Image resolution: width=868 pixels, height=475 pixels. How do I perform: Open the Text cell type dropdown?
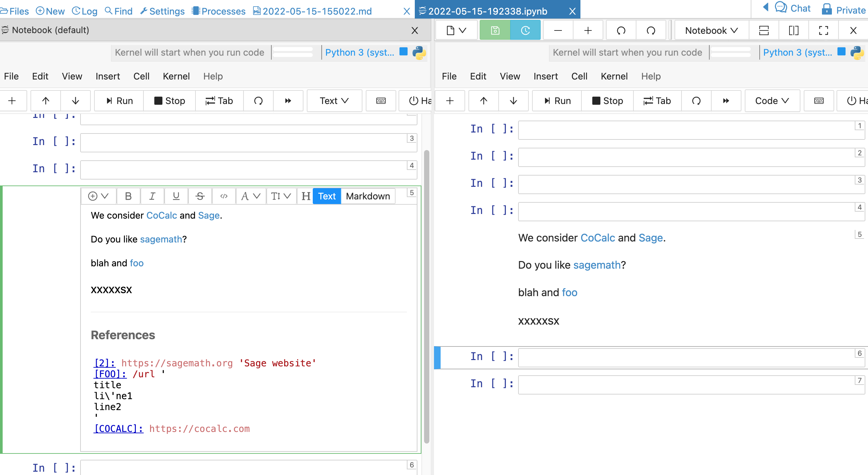(334, 100)
